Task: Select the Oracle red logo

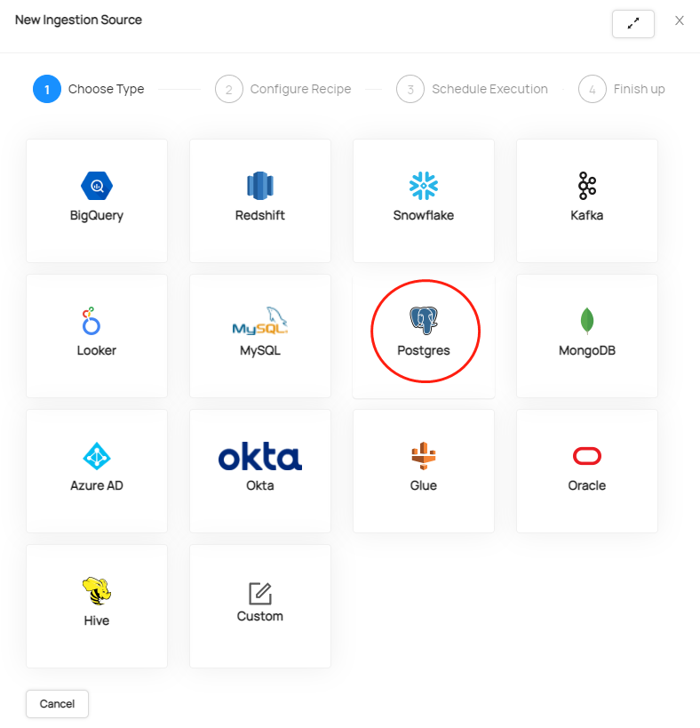Action: click(x=586, y=457)
